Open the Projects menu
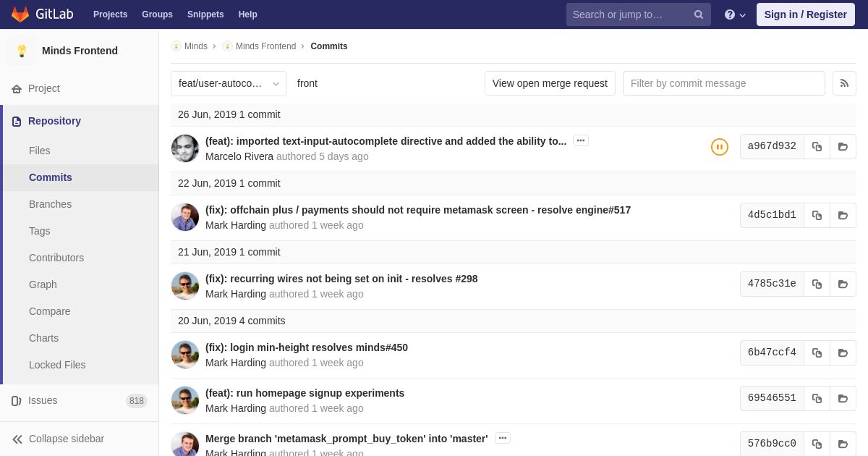This screenshot has height=456, width=868. 110,14
